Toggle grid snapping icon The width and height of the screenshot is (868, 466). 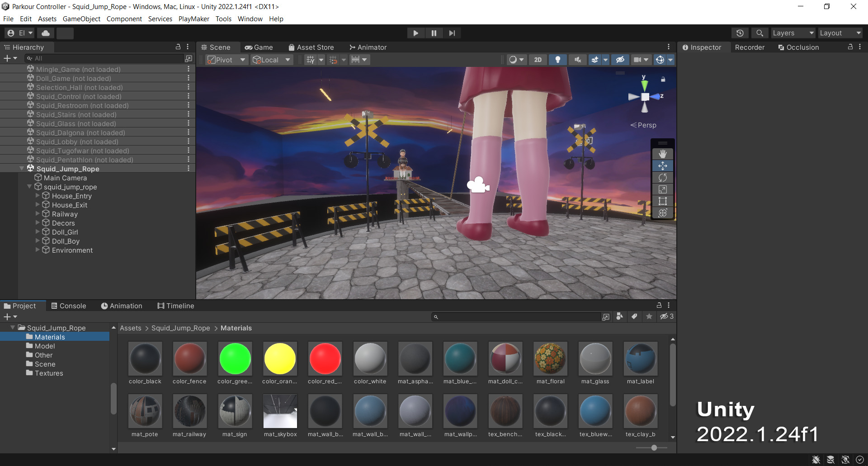pos(333,60)
